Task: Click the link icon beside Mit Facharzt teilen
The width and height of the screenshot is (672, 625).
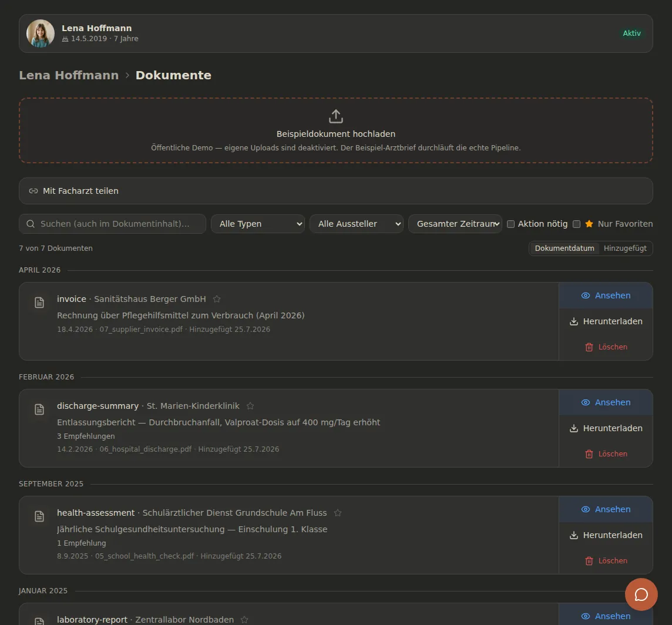Action: 33,191
